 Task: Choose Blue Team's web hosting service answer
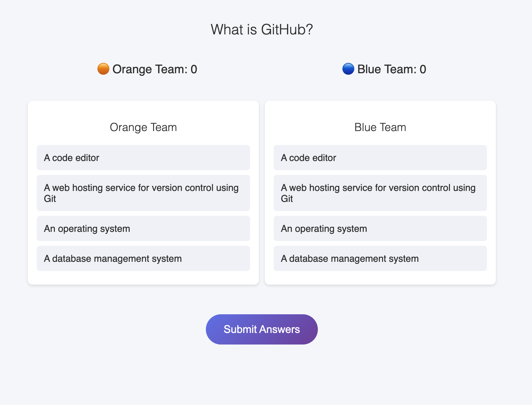(x=380, y=193)
